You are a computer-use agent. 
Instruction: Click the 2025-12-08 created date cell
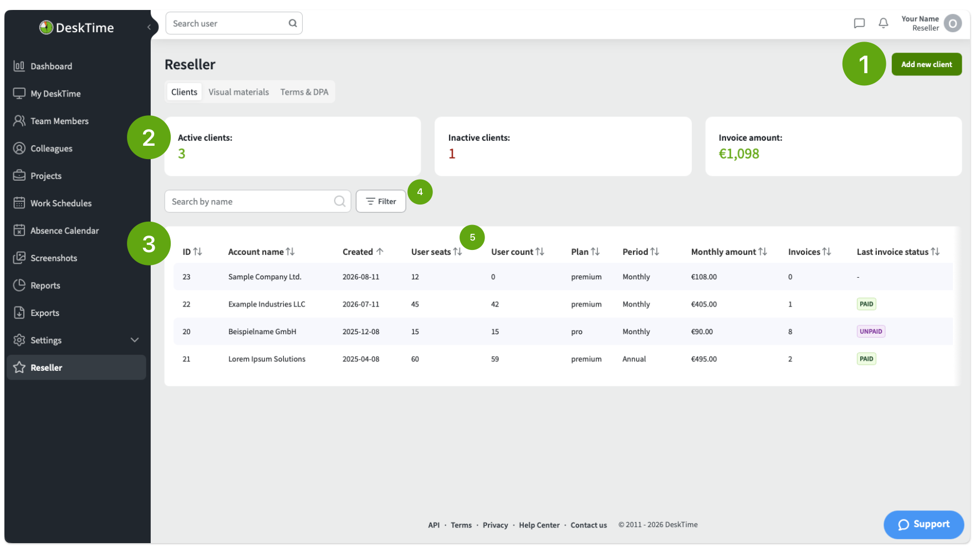click(x=361, y=331)
